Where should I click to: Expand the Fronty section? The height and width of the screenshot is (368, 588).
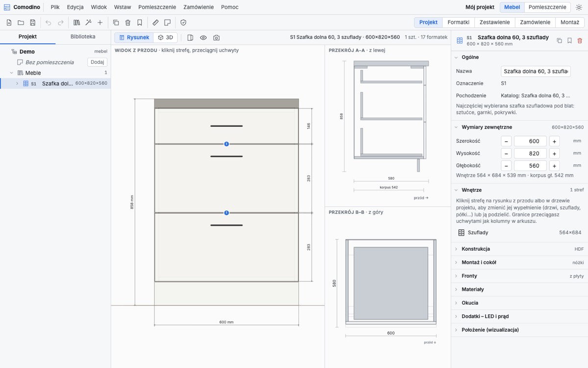[x=519, y=276]
